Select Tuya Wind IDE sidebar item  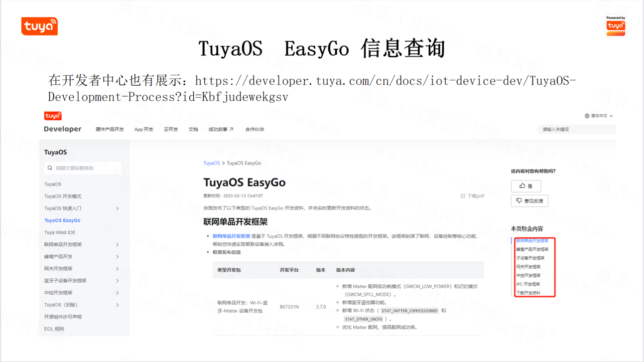coord(60,232)
